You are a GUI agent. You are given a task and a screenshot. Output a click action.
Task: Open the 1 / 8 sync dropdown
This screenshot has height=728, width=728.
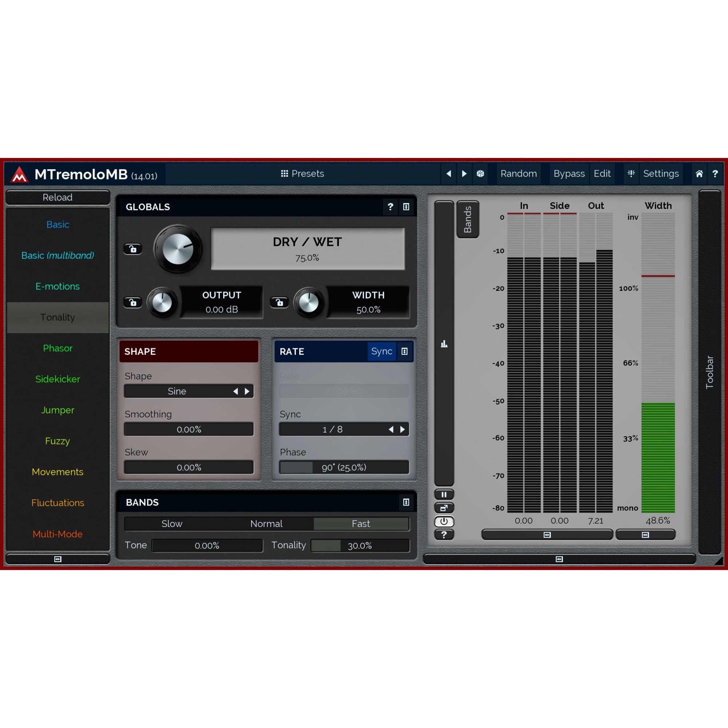point(332,430)
